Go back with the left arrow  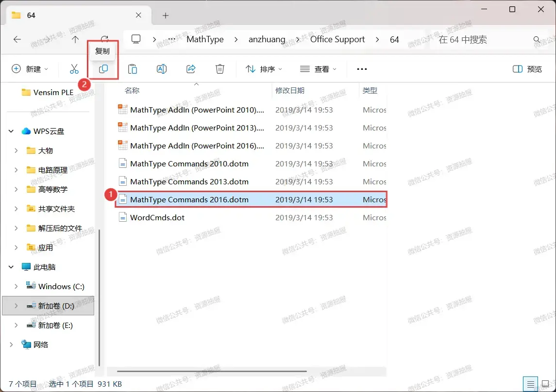coord(17,39)
